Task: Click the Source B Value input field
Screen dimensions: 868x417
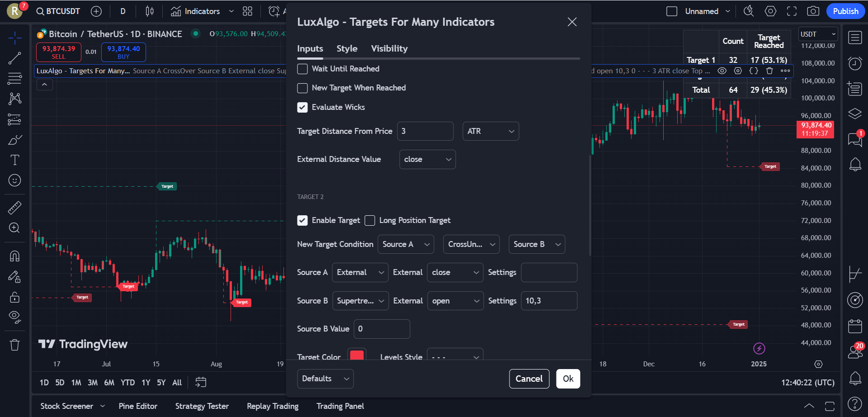Action: click(381, 329)
